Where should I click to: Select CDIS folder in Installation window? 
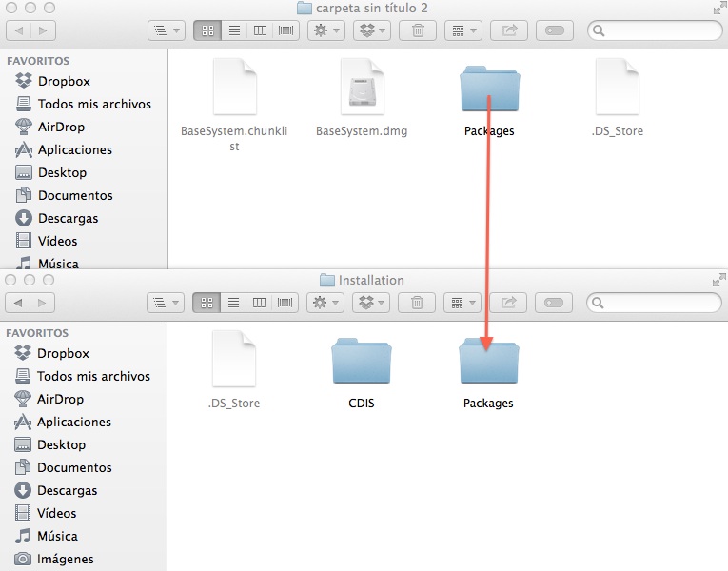pos(362,362)
